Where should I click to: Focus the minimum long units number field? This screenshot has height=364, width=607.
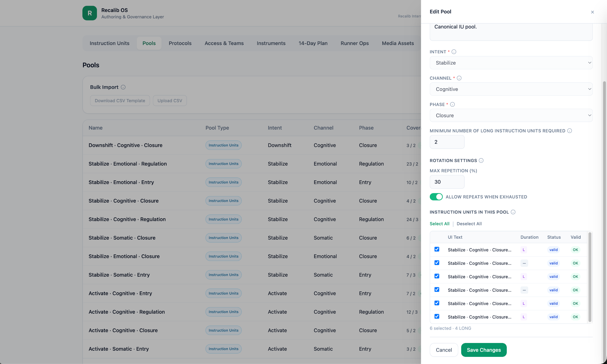click(x=447, y=142)
